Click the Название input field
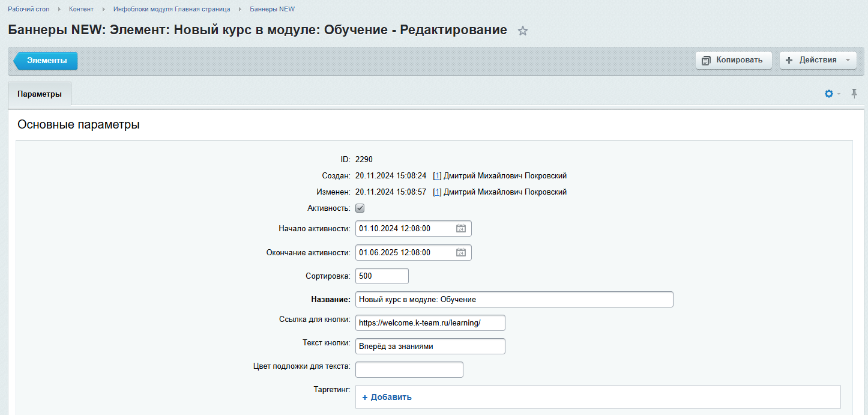 coord(514,299)
